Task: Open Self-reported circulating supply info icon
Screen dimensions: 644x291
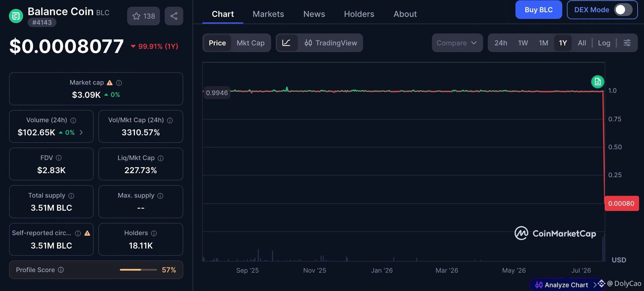Action: 78,233
